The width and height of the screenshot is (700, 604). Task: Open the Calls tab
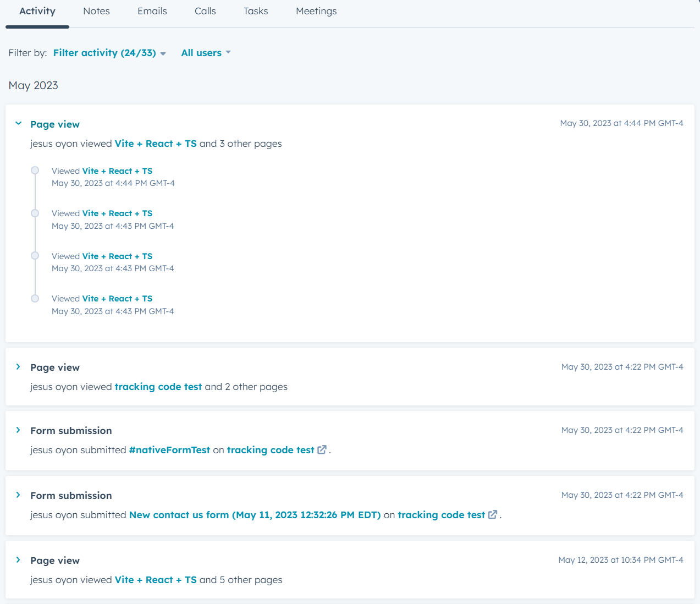click(x=205, y=11)
